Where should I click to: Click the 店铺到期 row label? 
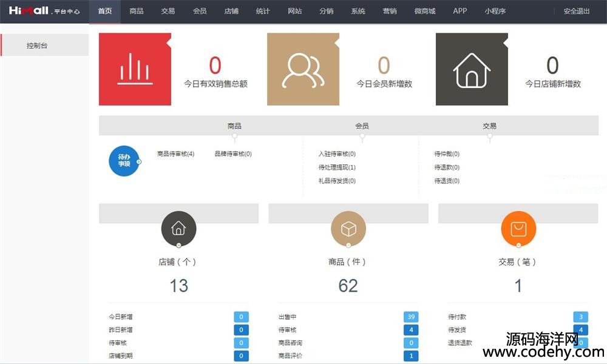coord(121,356)
